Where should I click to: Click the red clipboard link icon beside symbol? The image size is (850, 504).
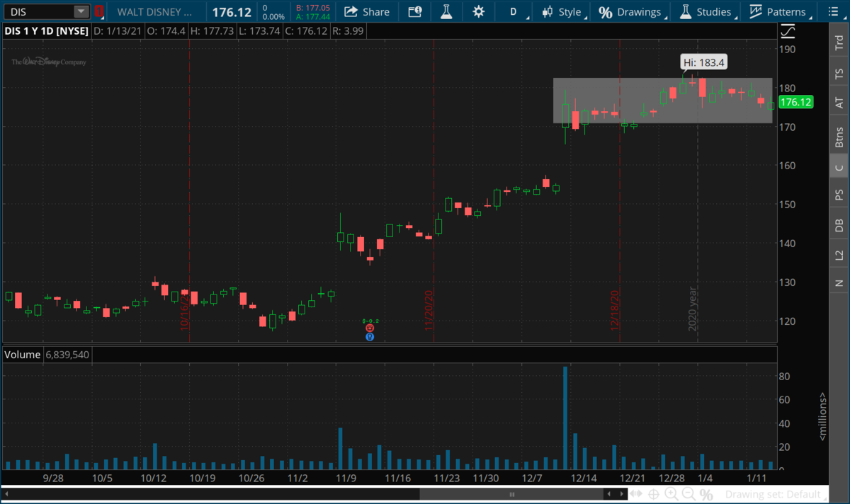coord(99,11)
